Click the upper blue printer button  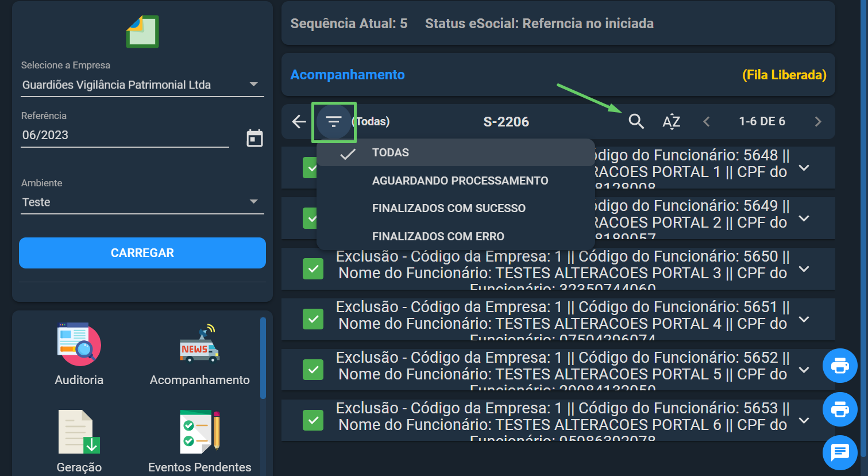(840, 366)
